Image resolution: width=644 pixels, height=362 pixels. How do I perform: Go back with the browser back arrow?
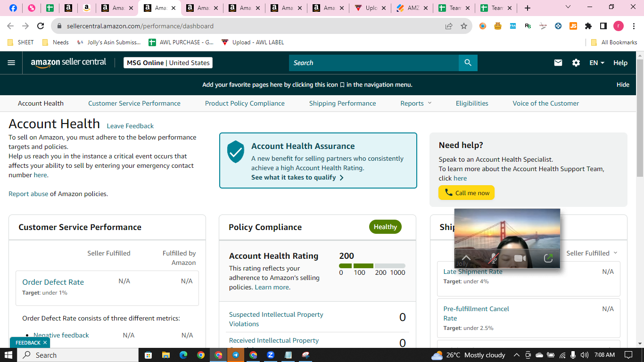tap(10, 26)
